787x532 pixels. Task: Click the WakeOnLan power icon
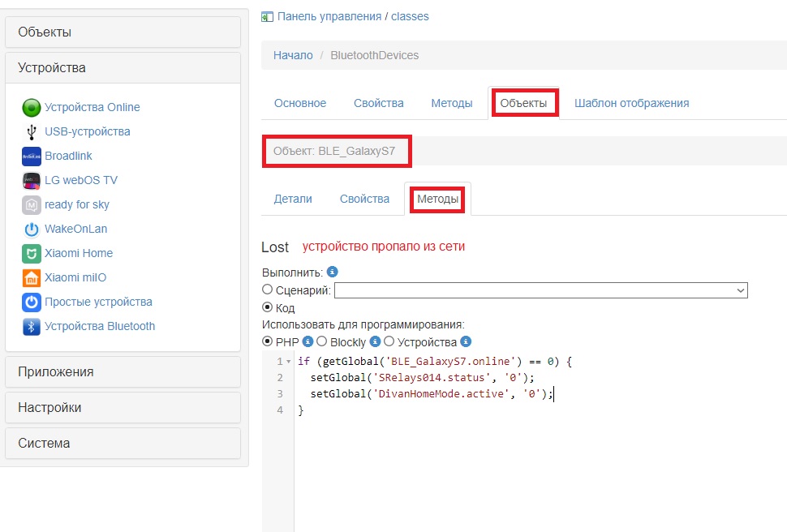pos(31,230)
